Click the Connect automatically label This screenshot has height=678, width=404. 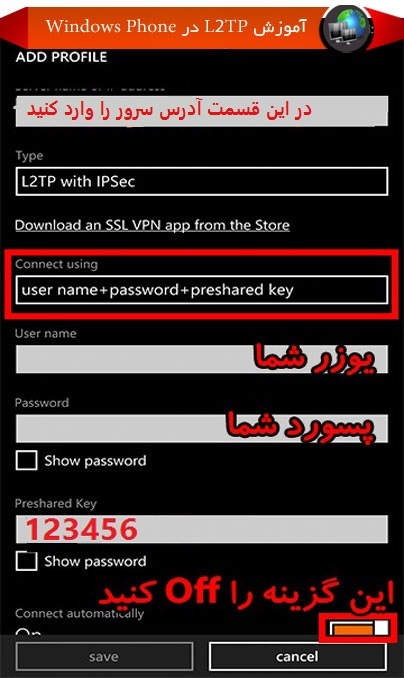80,614
